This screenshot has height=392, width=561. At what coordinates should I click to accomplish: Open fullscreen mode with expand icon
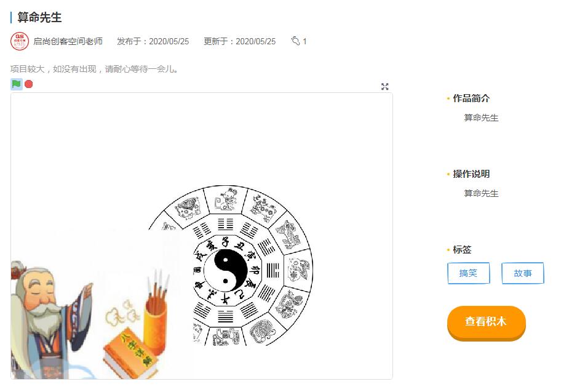click(384, 86)
